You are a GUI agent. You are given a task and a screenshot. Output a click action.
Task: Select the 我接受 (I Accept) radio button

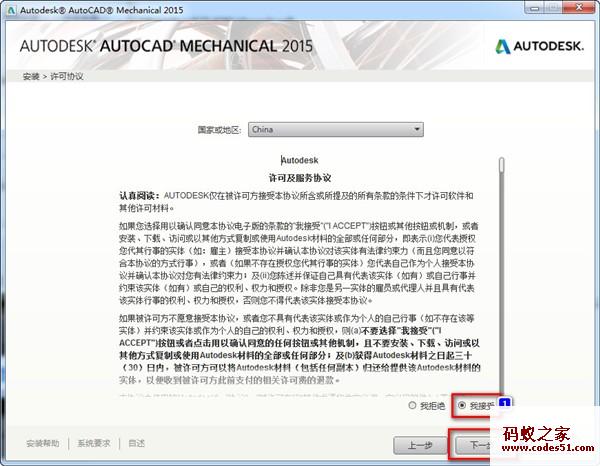coord(462,405)
